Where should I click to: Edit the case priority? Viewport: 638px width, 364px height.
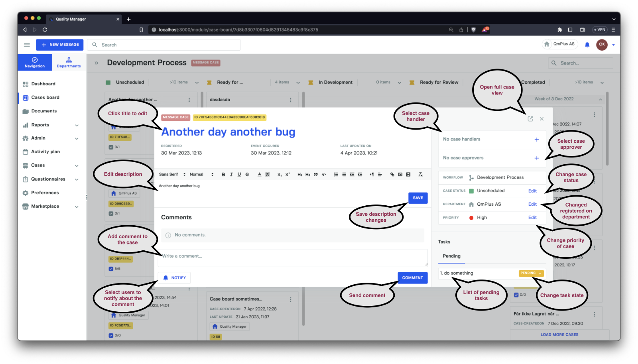click(532, 218)
